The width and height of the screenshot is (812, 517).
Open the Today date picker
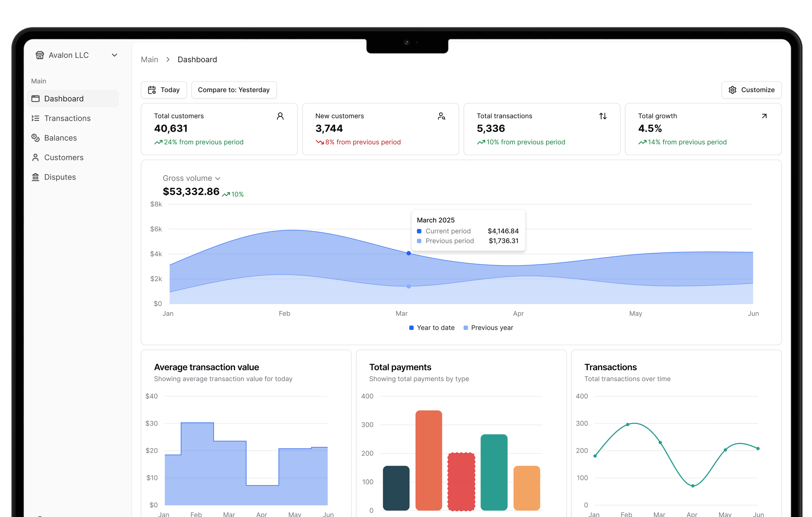164,90
